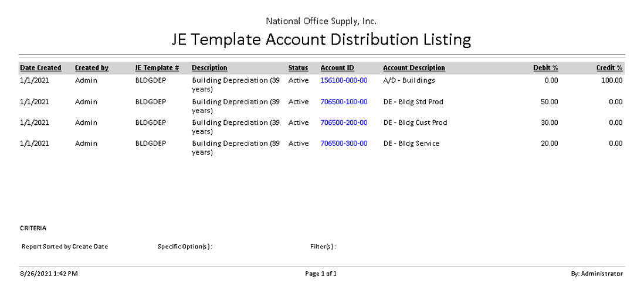Select the DE - Bldg Std Prod description

tap(413, 101)
